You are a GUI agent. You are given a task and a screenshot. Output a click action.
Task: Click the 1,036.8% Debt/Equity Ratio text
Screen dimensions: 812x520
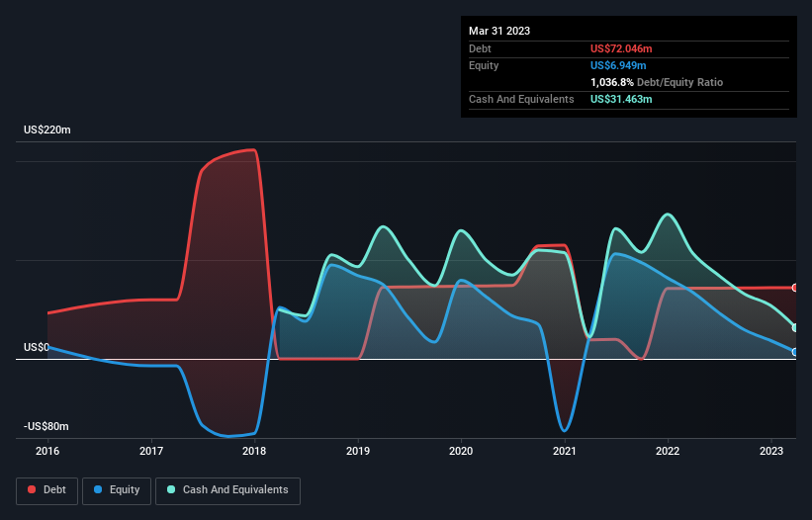(657, 82)
